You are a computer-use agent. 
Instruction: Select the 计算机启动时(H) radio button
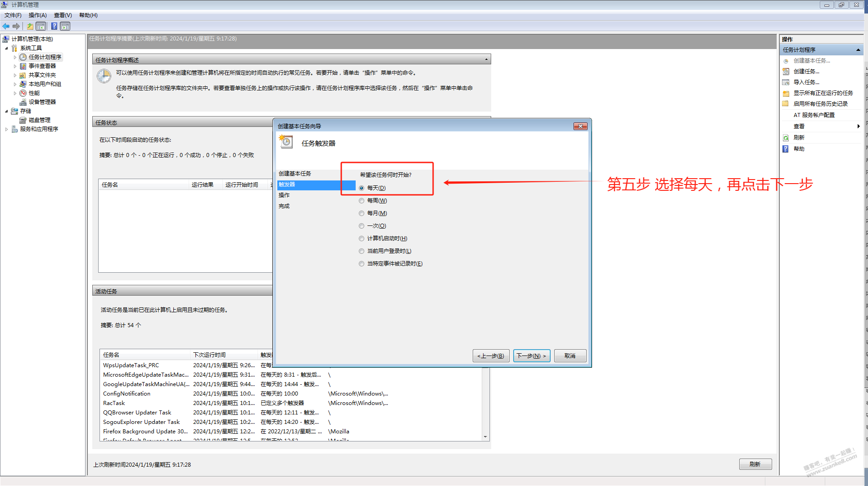coord(362,238)
